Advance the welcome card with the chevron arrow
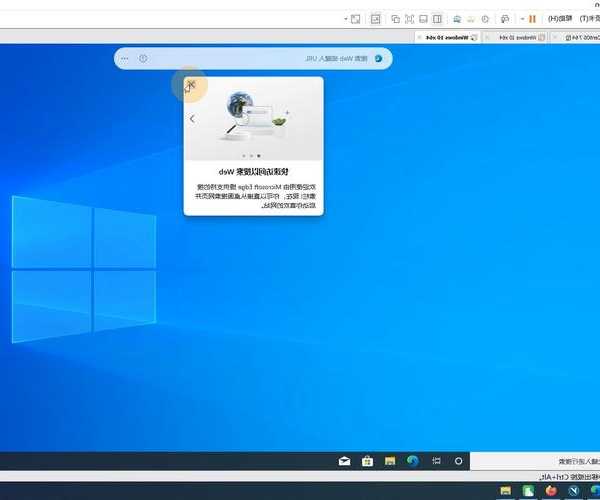The height and width of the screenshot is (500, 600). point(192,118)
